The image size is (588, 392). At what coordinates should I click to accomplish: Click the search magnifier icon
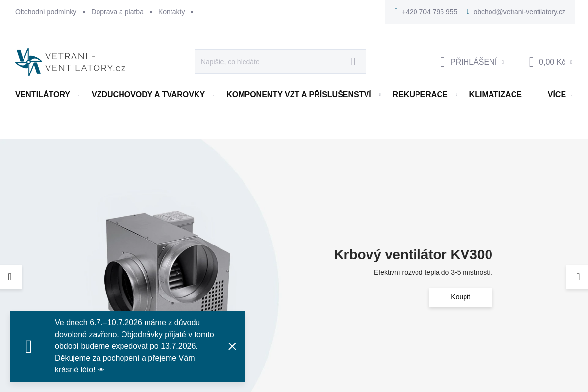(353, 62)
